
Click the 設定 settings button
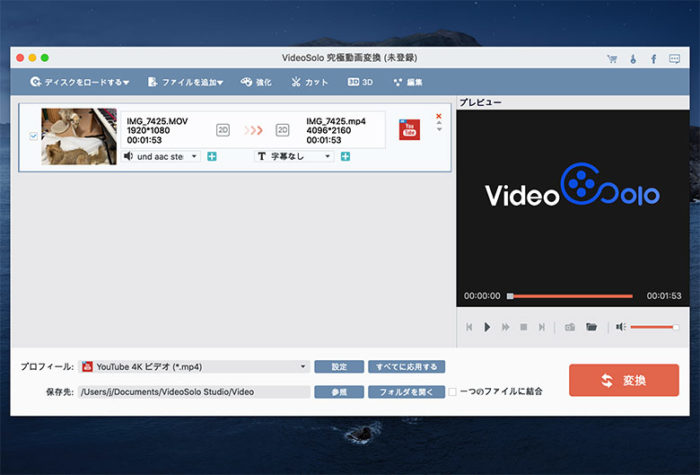click(x=339, y=367)
